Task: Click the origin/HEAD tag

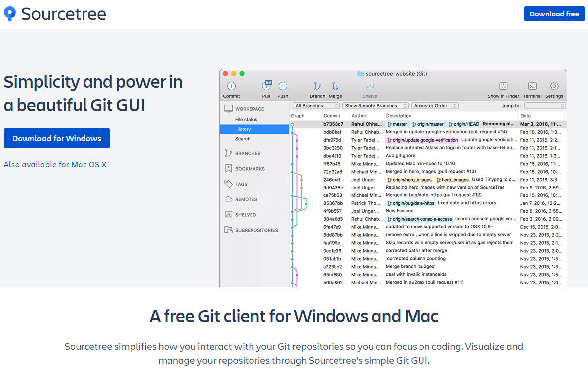Action: [464, 124]
